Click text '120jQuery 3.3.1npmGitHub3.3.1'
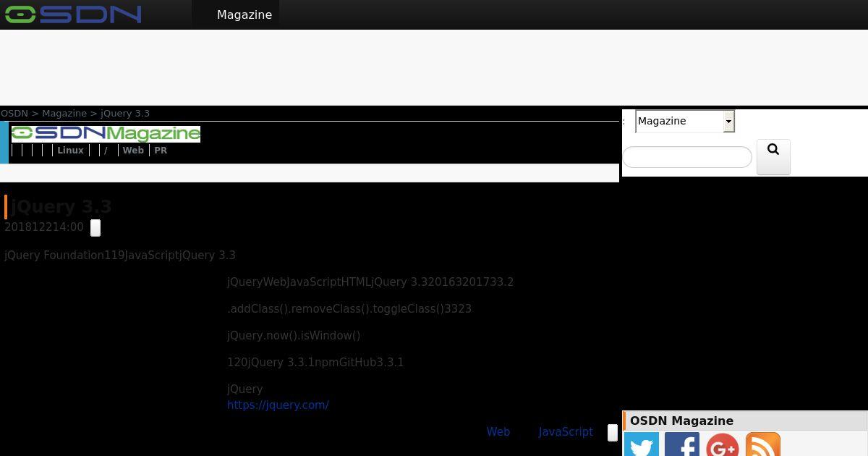 click(x=315, y=363)
